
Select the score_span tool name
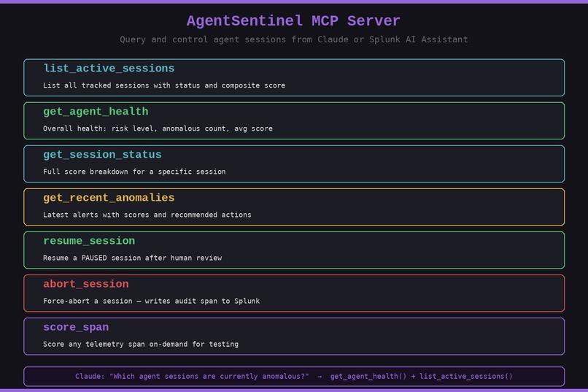point(76,327)
